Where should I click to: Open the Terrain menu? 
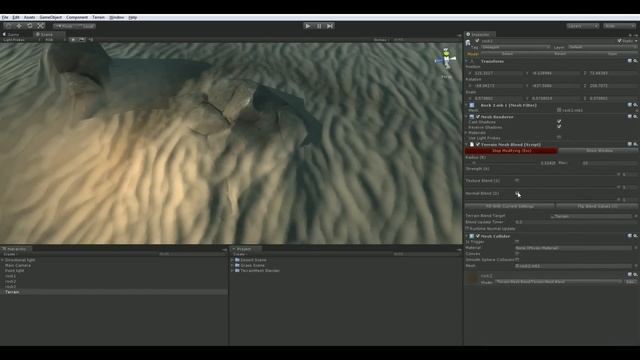pos(98,18)
